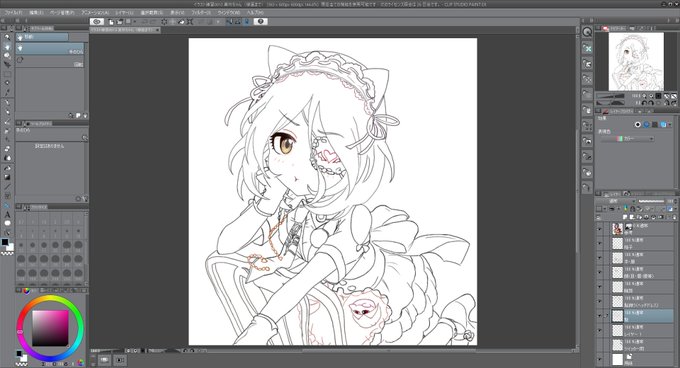Click the Navigator zoom slider
The image size is (680, 368).
point(610,96)
